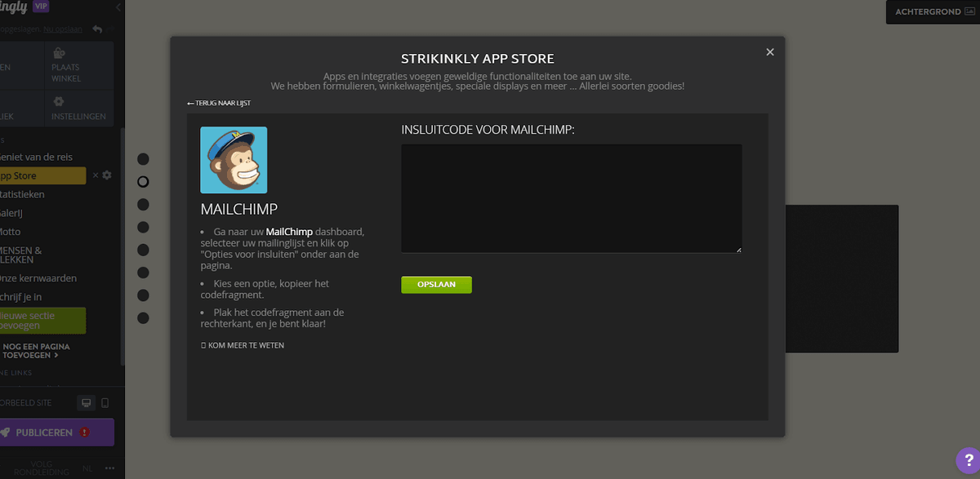The height and width of the screenshot is (479, 980).
Task: Click the purple VIP badge
Action: [42, 7]
